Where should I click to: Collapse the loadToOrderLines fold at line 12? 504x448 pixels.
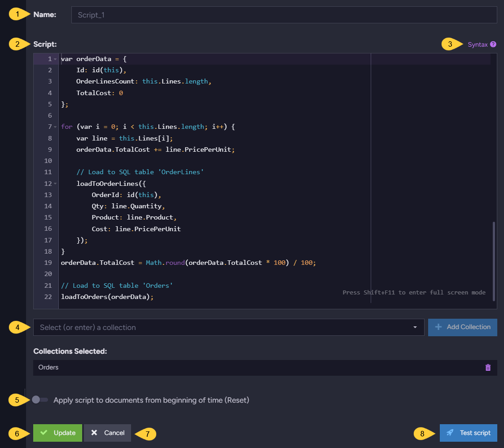pyautogui.click(x=55, y=184)
